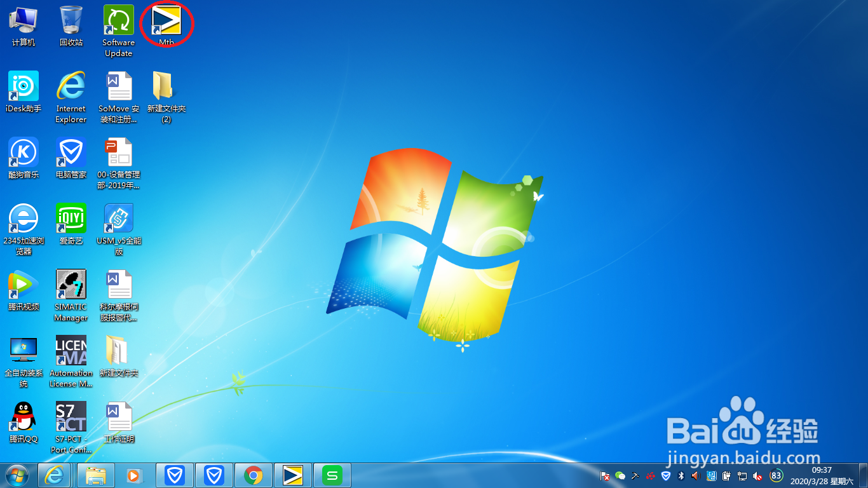The image size is (868, 488).
Task: Open the network connection tray icon
Action: (742, 475)
